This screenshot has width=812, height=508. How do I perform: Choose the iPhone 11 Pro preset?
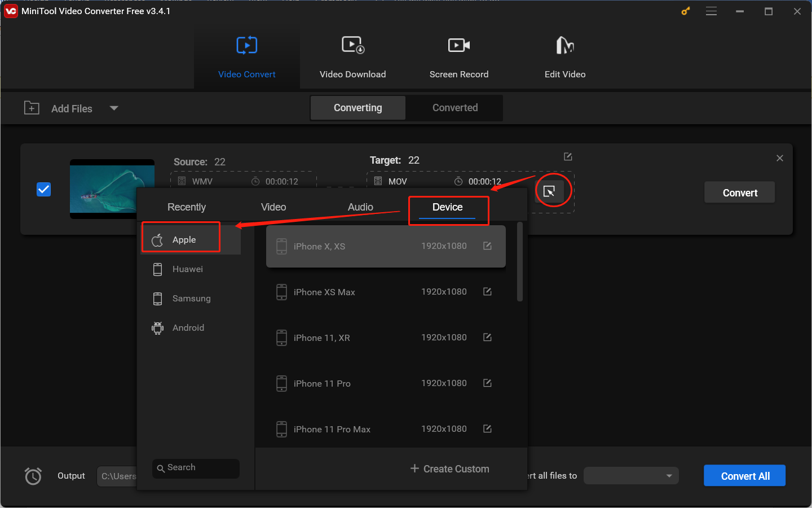(386, 383)
